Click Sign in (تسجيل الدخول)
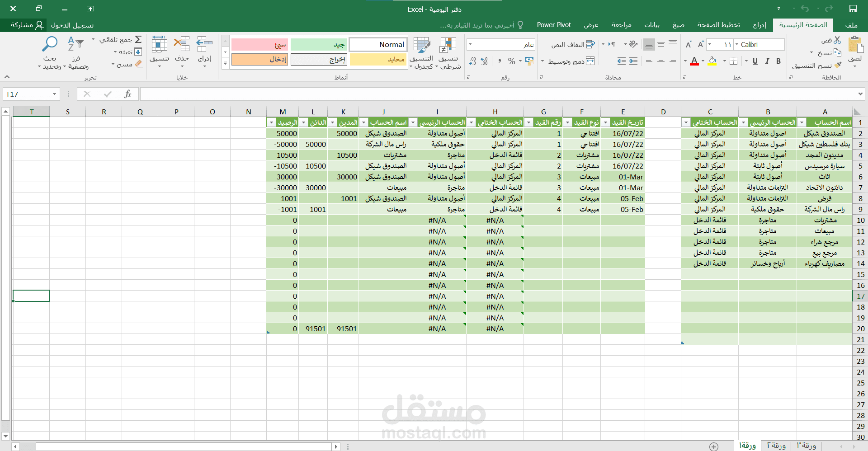868x451 pixels. click(72, 25)
